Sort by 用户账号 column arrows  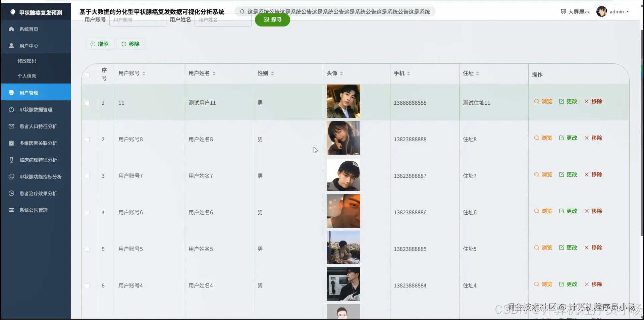coord(144,73)
